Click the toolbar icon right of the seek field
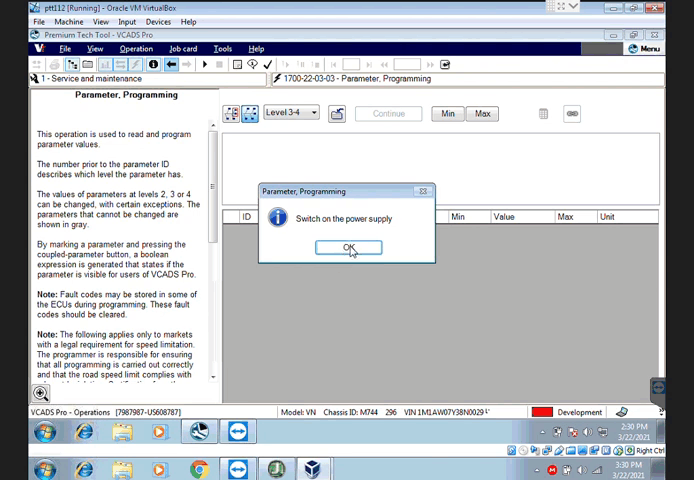694x480 pixels. pos(445,65)
